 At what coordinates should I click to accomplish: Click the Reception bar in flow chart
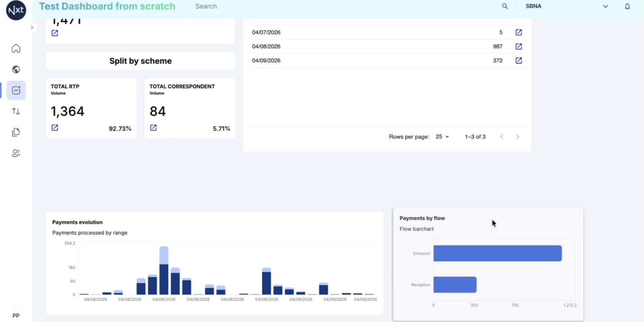tap(455, 285)
